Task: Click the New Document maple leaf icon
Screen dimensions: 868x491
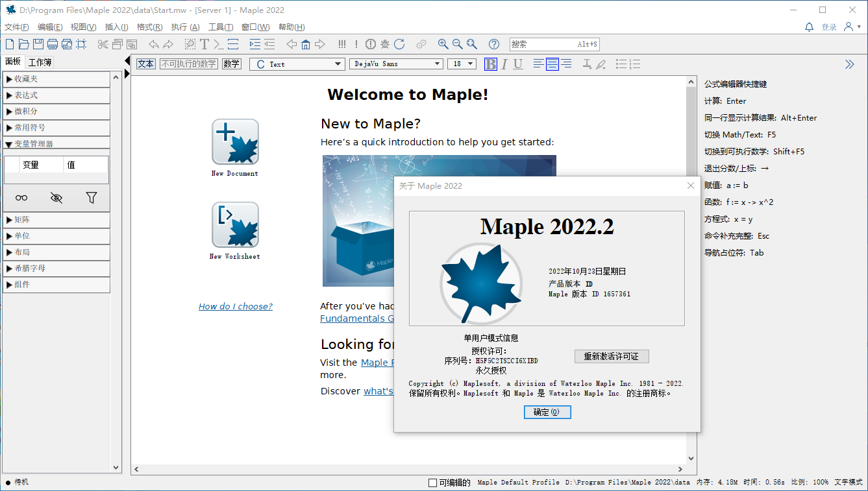Action: (235, 141)
